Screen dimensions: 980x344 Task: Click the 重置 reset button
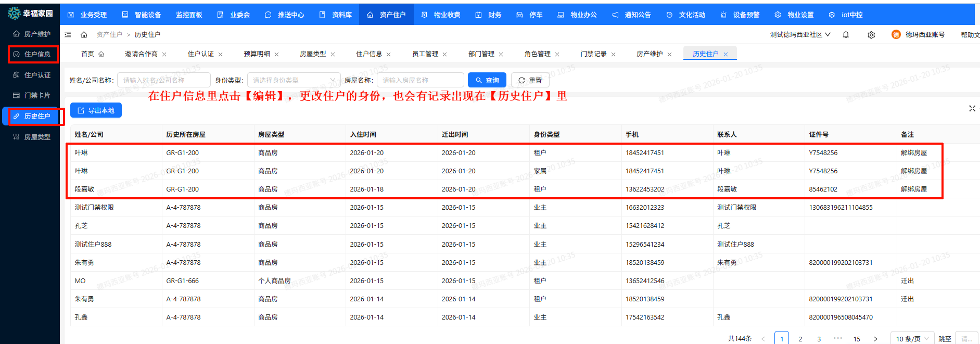[530, 80]
